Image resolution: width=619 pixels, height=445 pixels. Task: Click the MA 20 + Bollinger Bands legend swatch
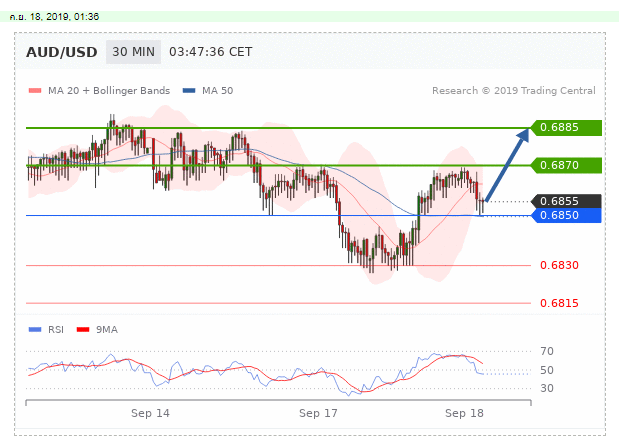click(35, 91)
